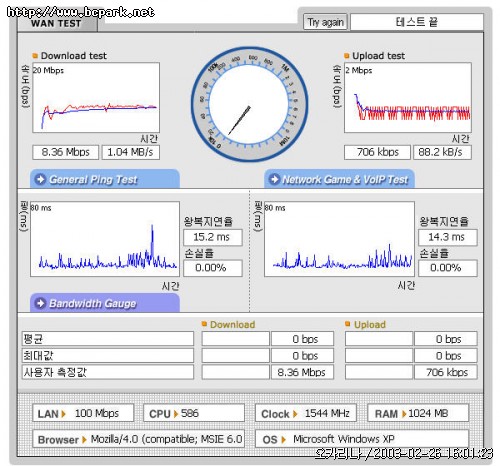This screenshot has width=500, height=466.
Task: Click the VoIP test latency graph
Action: 339,239
